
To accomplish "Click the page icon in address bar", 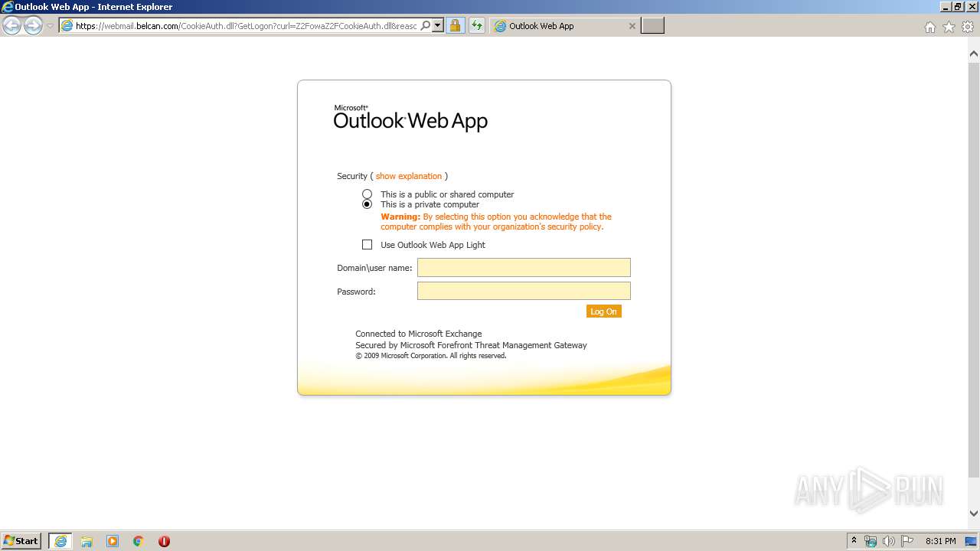I will tap(67, 26).
